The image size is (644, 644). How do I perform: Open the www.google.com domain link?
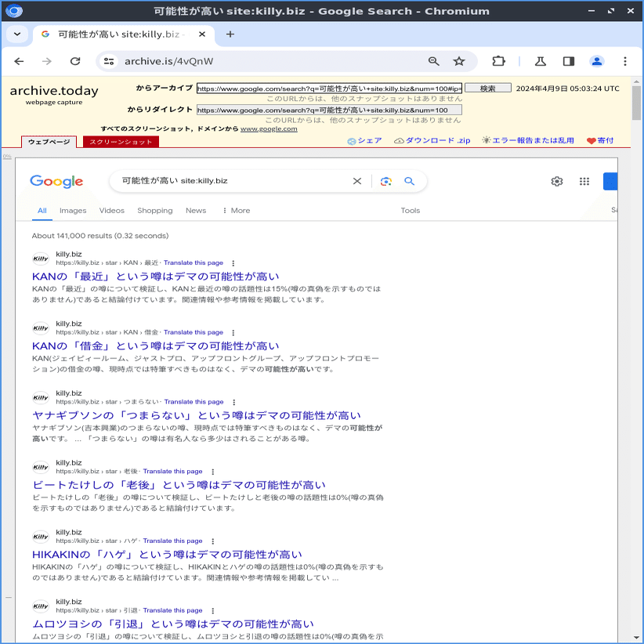click(269, 129)
